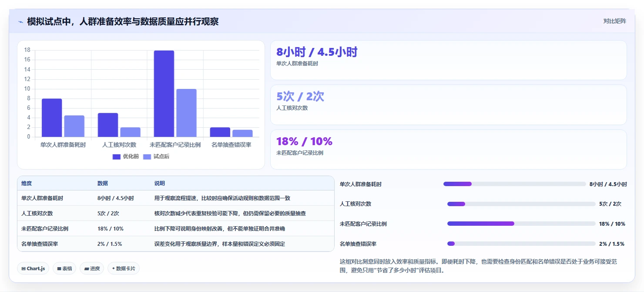The image size is (644, 292).
Task: Click chart x-axis label 人工核对次数
Action: (119, 145)
